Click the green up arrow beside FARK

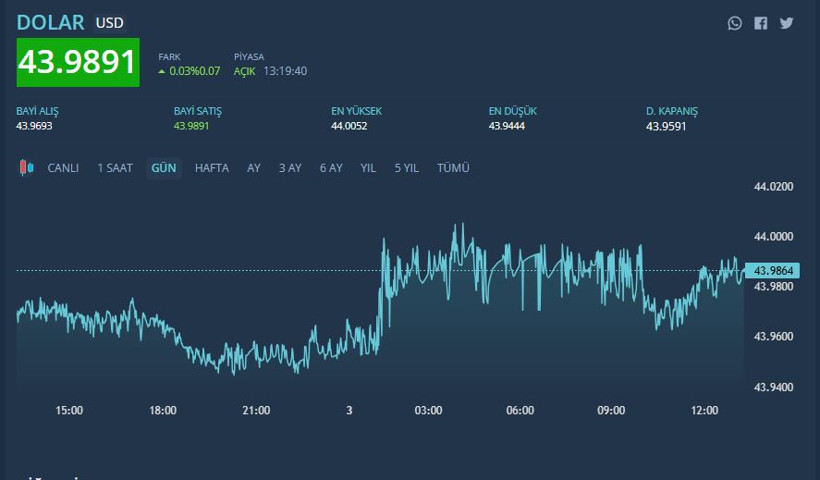[162, 72]
